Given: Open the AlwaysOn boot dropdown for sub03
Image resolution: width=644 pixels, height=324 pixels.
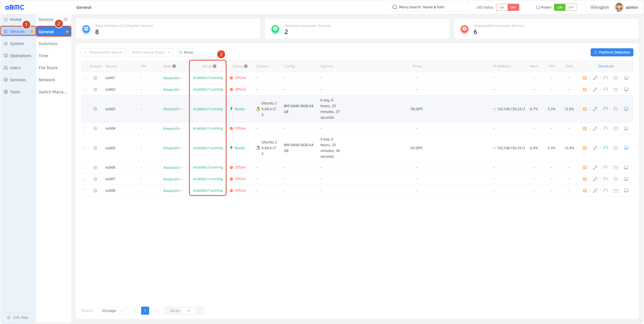Looking at the screenshot, I should tap(173, 109).
